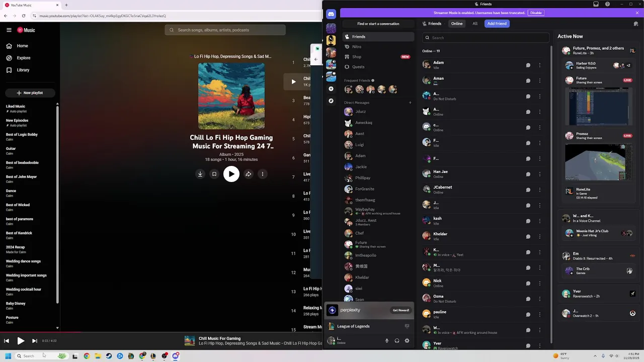Open Nitro in Discord sidebar
The width and height of the screenshot is (644, 362).
click(x=378, y=47)
